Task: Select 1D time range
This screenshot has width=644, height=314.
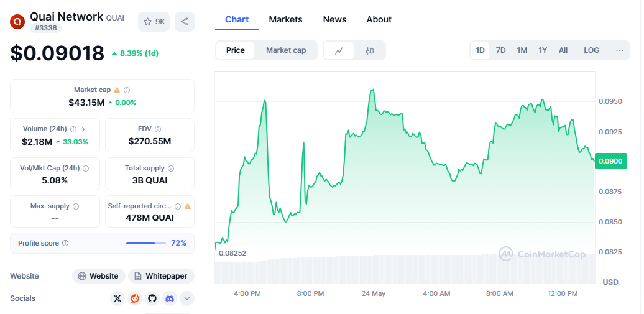Action: (480, 50)
